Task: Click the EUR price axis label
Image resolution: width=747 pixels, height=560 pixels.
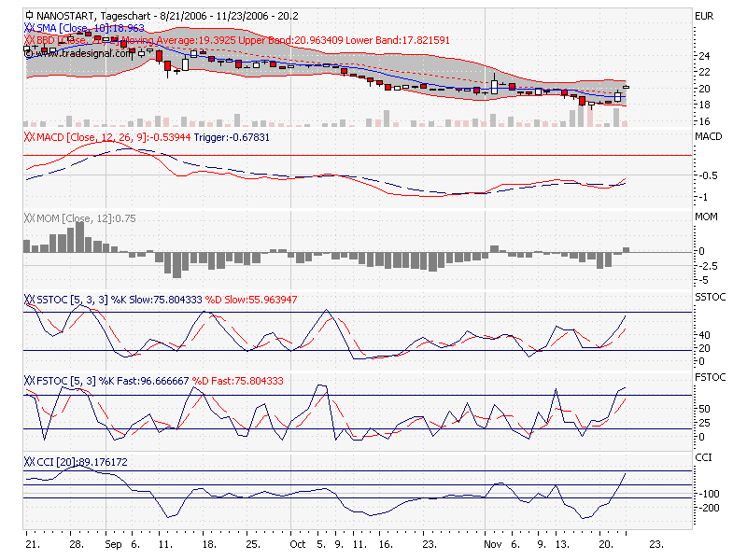Action: pos(704,16)
